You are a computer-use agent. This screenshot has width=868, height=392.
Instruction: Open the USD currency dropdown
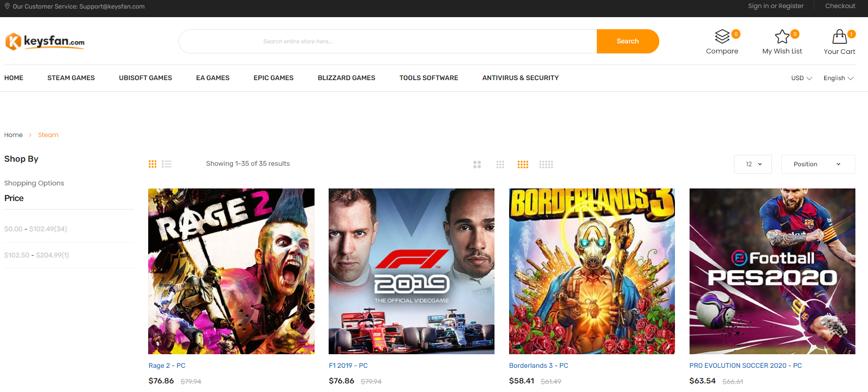tap(801, 78)
